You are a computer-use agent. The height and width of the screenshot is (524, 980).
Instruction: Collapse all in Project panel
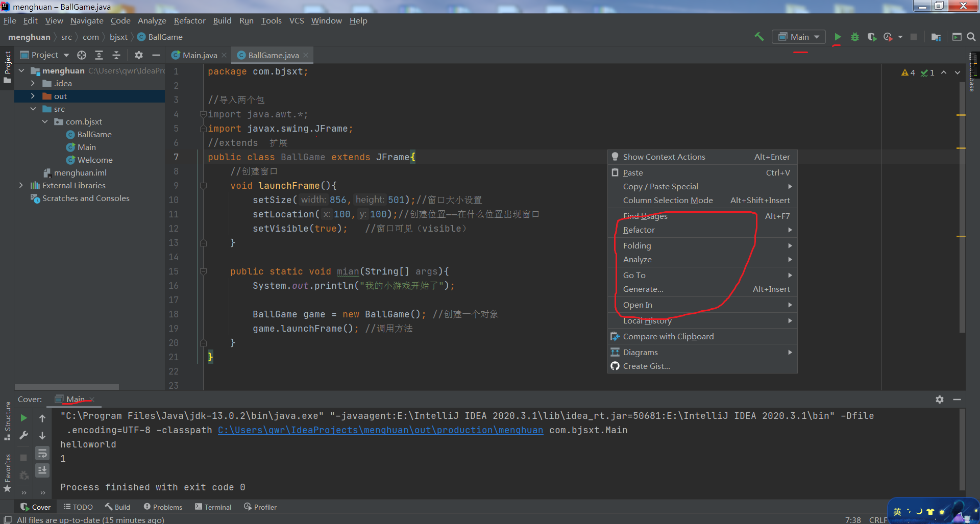click(116, 55)
